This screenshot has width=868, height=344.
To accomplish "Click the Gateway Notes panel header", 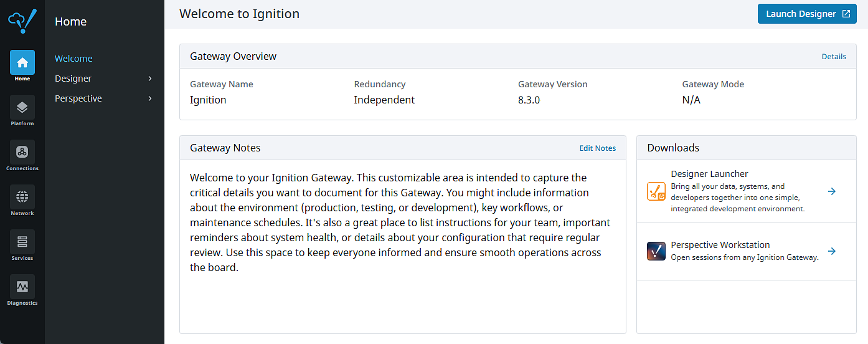I will coord(403,148).
